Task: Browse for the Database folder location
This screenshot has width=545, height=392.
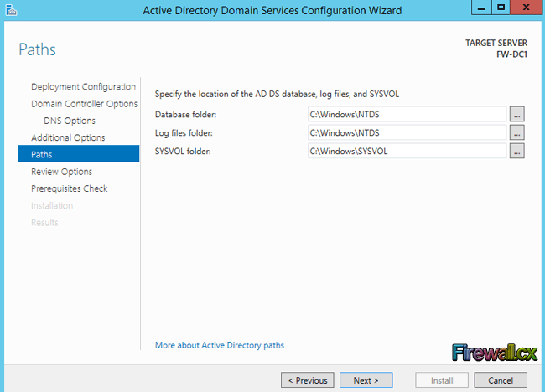Action: 516,114
